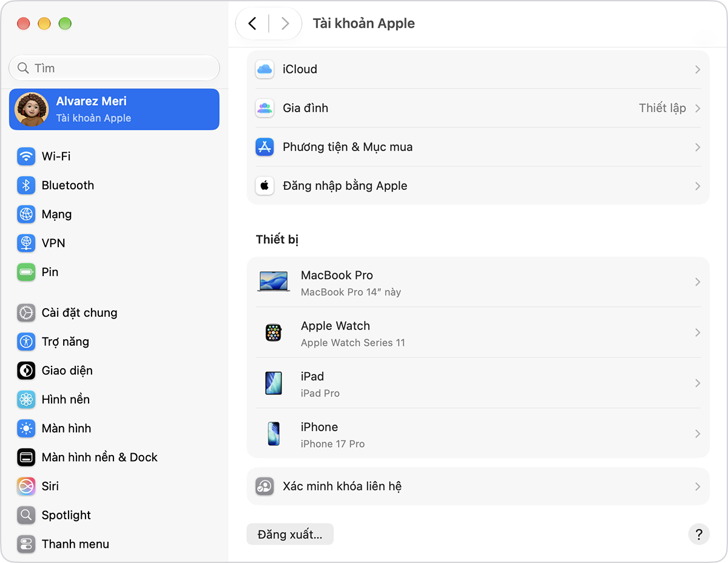Open the Màn hình nền & Dock icon

(x=26, y=457)
